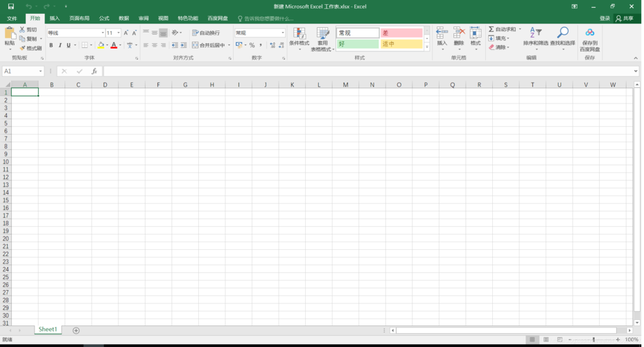Redo the last undone action
This screenshot has height=347, width=644.
click(46, 6)
